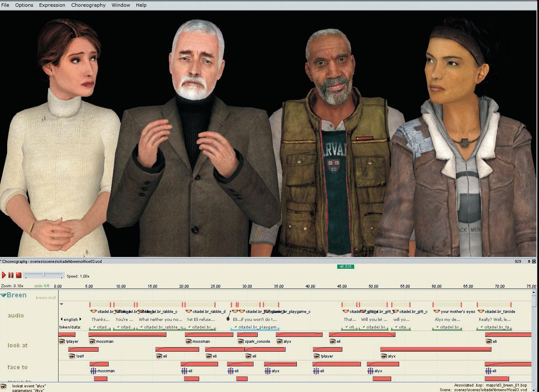539x392 pixels.
Task: Select the !self lookat eye icon
Action: coord(72,356)
